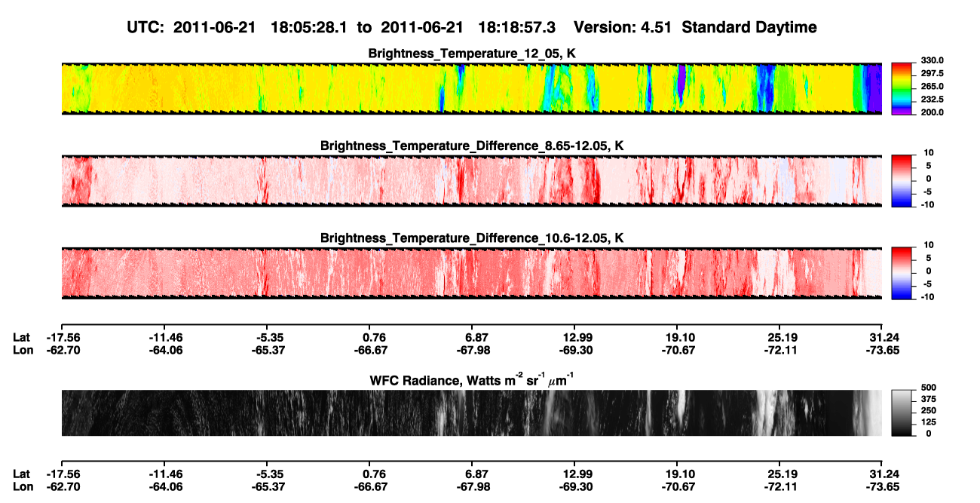Click the Lon label below WFC Radiance
Screen dimensions: 980x503
(23, 488)
